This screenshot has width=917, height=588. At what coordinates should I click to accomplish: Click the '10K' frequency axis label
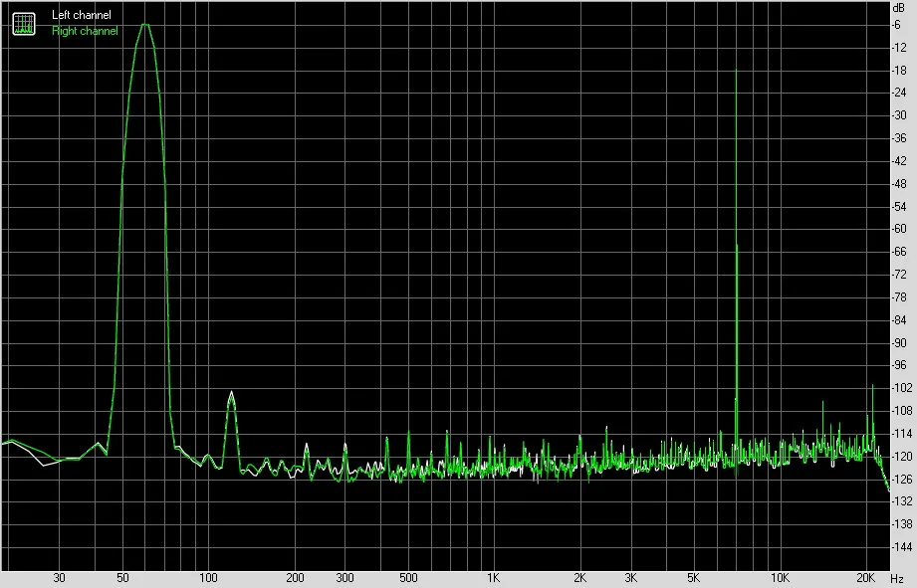point(780,578)
